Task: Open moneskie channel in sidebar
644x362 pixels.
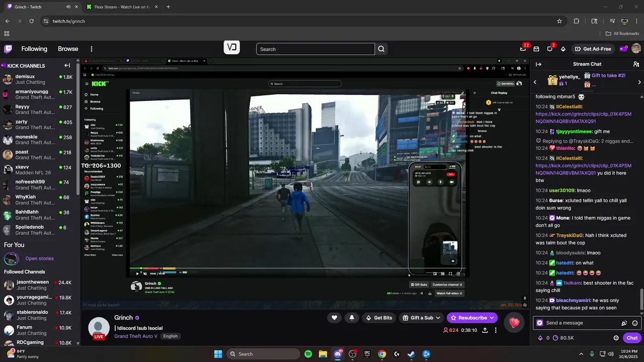Action: [x=38, y=140]
